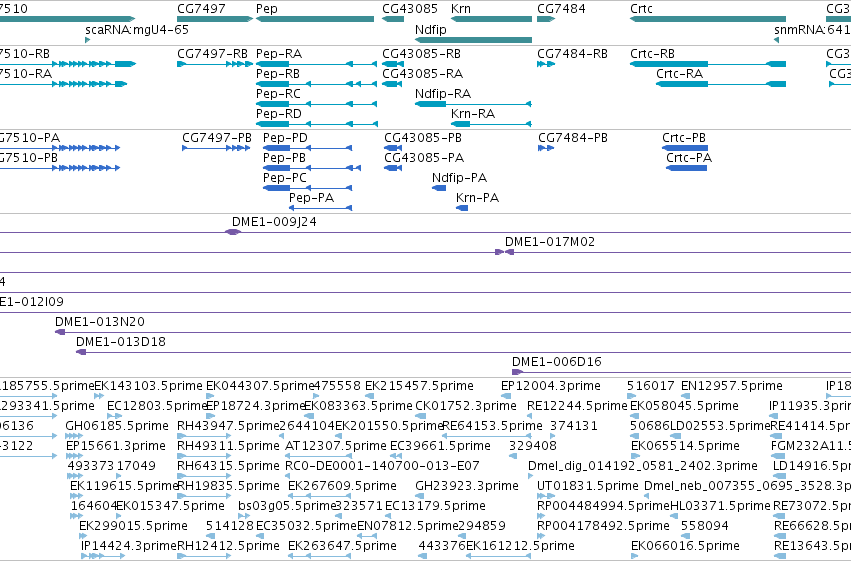Select transcript CG43085-RB

pyautogui.click(x=393, y=64)
